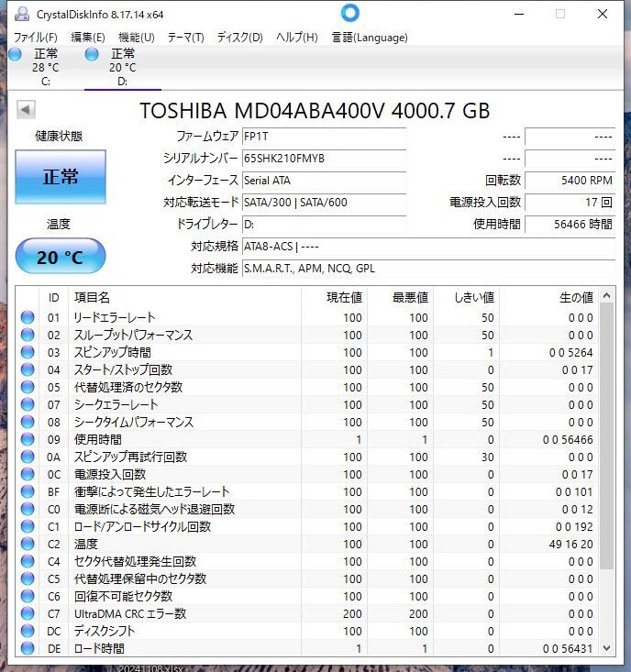Click status icon for C5 代替処理保留中のセクタ数
This screenshot has width=631, height=672.
click(28, 578)
